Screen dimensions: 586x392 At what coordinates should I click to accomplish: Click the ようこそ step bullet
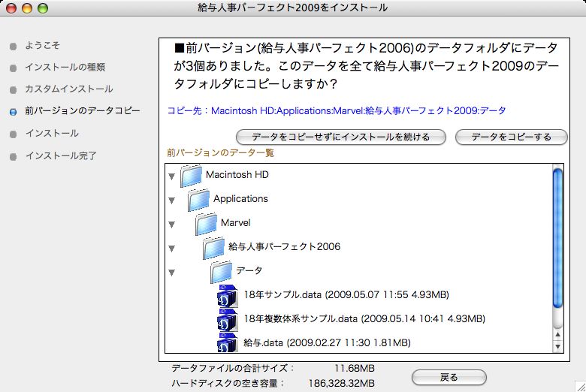coord(13,47)
